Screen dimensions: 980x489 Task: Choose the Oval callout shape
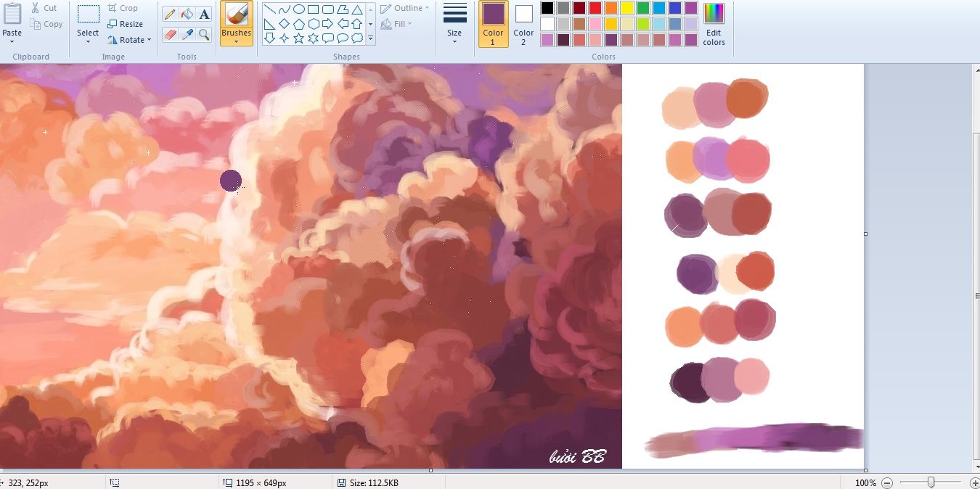click(x=342, y=38)
